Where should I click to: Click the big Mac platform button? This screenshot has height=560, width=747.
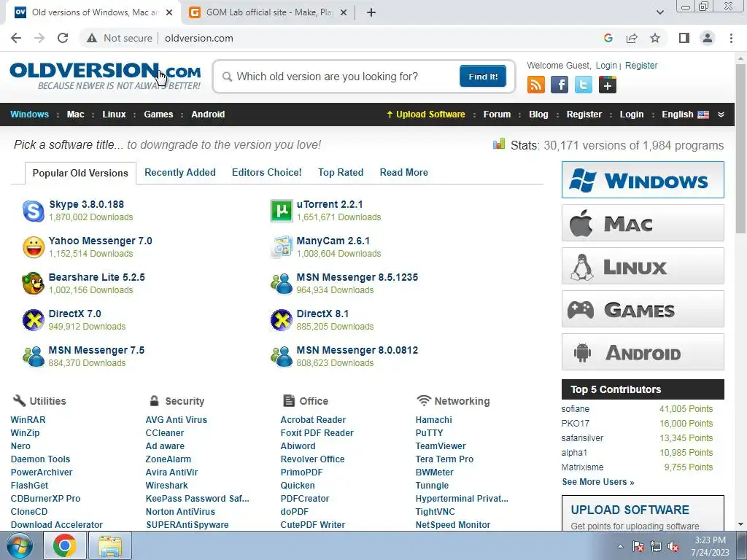pos(643,223)
